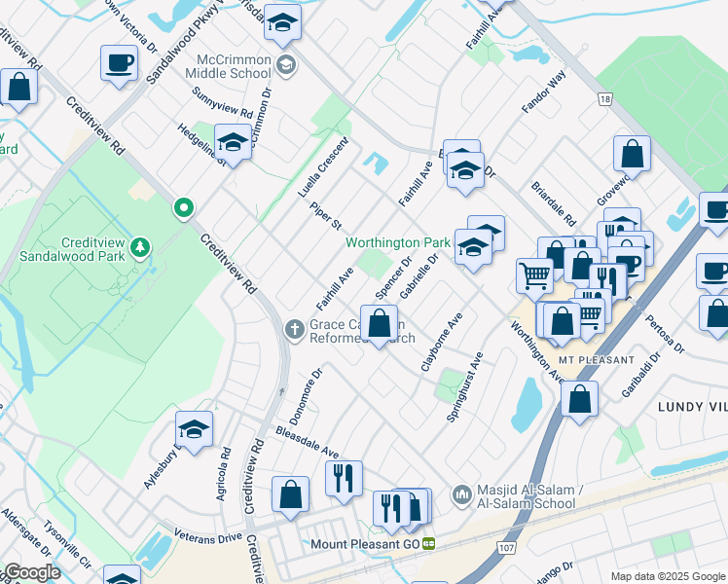
Task: Select front shopping bag above MT PLEASANT label
Action: (563, 322)
